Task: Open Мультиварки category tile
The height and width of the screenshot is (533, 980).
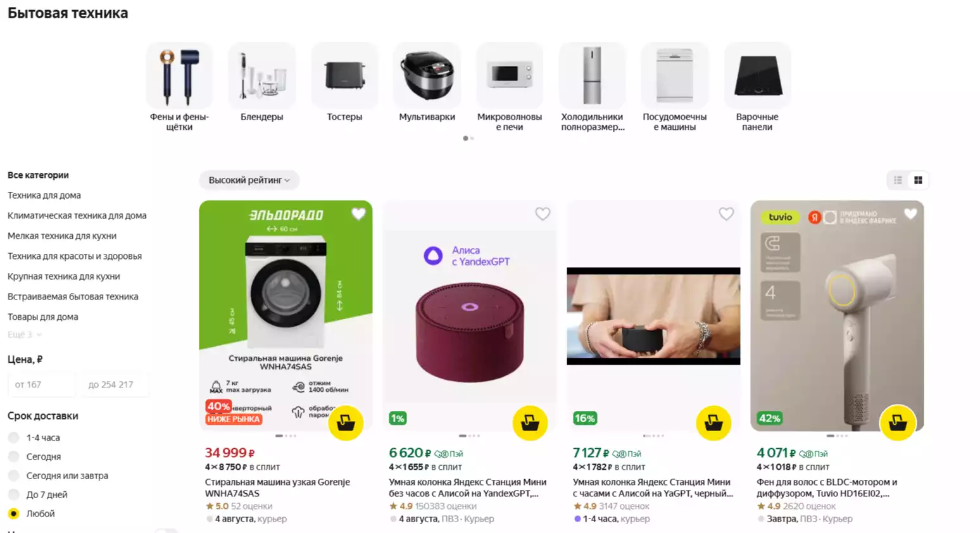Action: [427, 82]
